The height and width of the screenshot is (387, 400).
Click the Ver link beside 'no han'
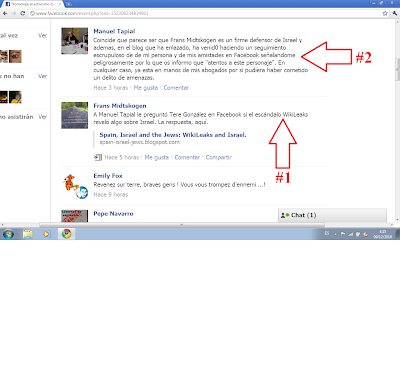pos(42,76)
